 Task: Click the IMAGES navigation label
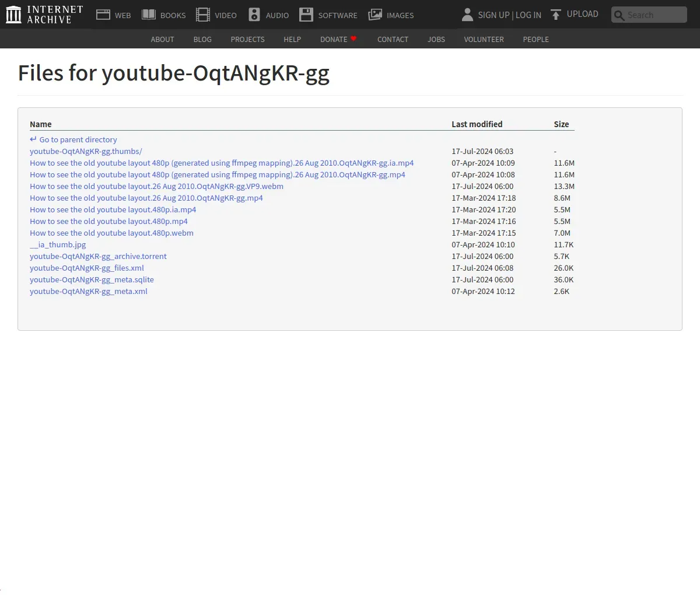click(400, 15)
